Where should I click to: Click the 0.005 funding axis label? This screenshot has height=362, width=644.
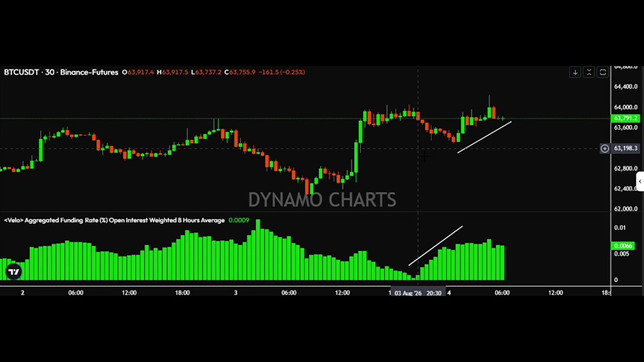[621, 254]
